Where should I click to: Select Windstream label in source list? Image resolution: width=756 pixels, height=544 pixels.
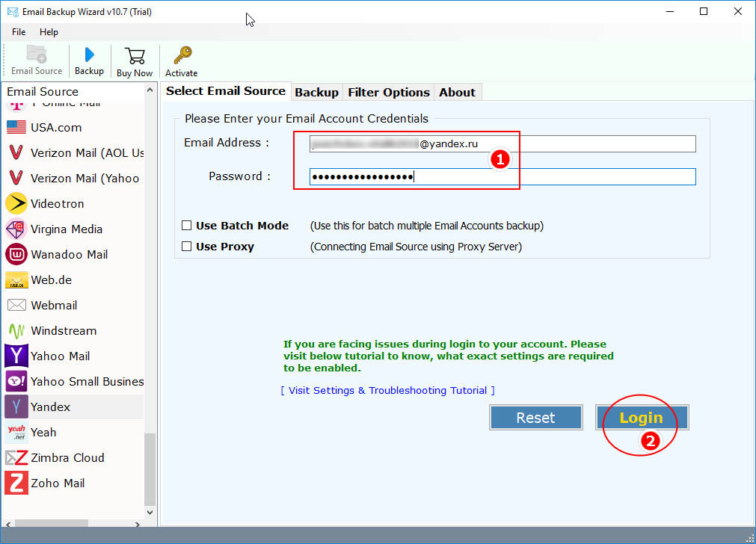click(x=64, y=331)
